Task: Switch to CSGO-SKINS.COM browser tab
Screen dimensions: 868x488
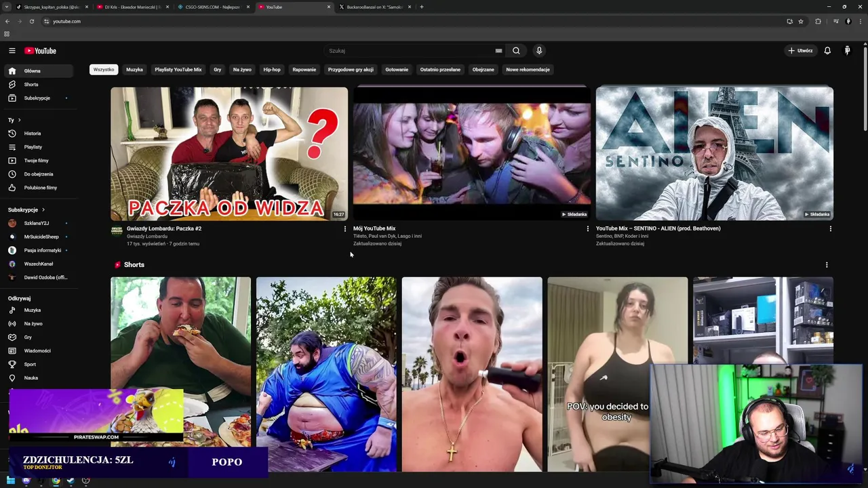Action: click(x=212, y=7)
